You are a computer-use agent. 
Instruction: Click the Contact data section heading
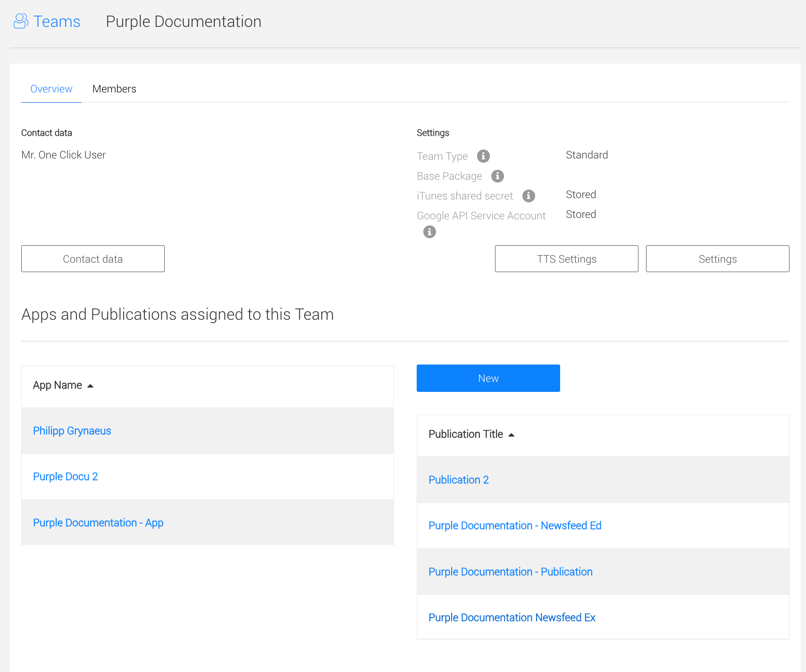point(47,133)
